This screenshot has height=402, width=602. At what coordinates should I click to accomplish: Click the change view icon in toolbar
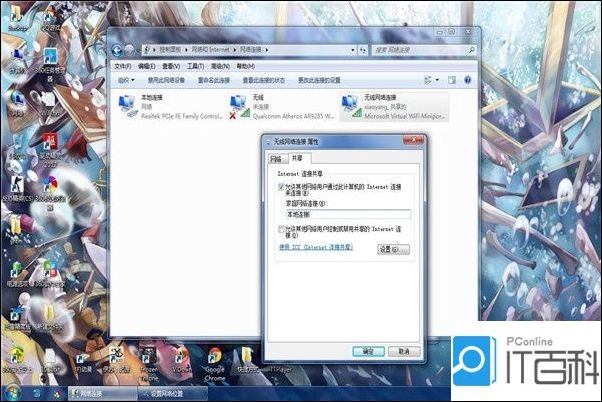[428, 80]
